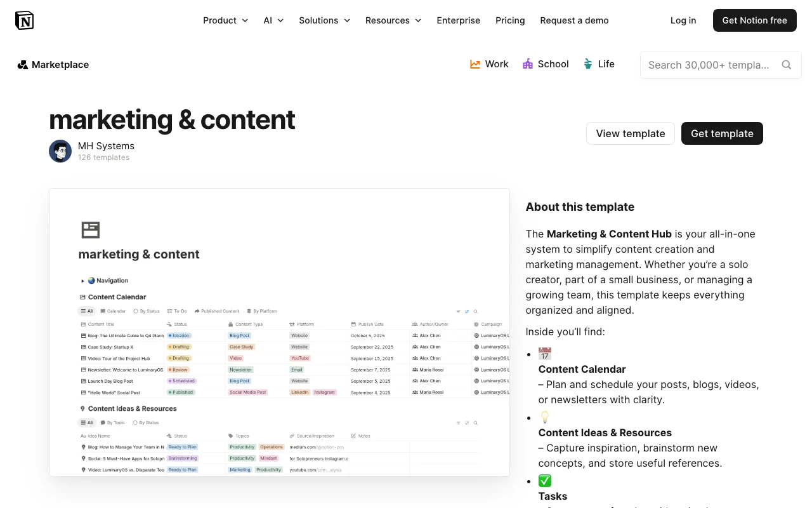Open the MH Systems creator profile
Image resolution: width=812 pixels, height=508 pixels.
pyautogui.click(x=106, y=146)
